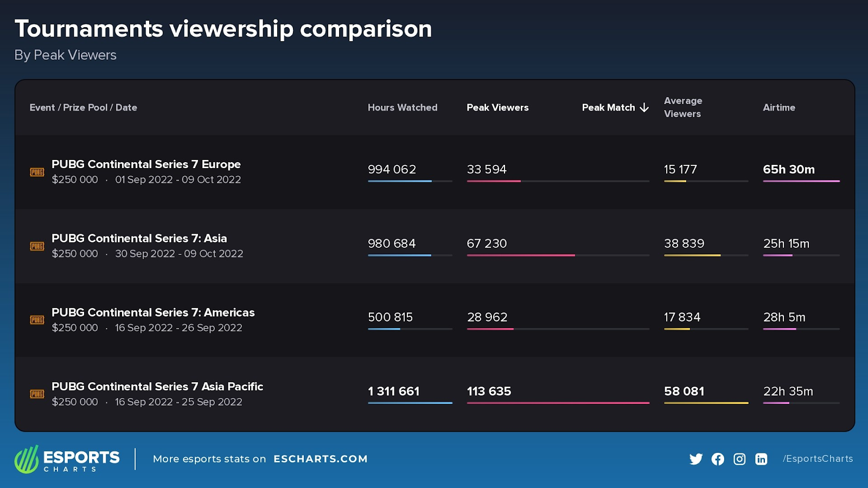Select airtime value 25h 15m
This screenshot has height=488, width=868.
[786, 243]
